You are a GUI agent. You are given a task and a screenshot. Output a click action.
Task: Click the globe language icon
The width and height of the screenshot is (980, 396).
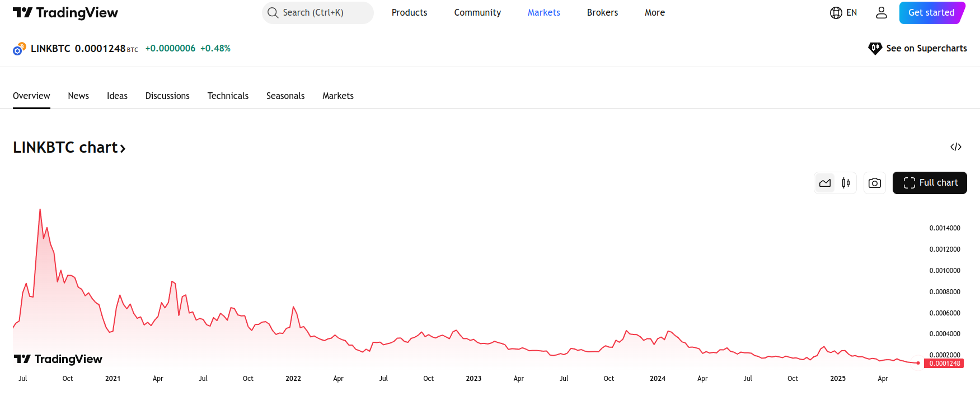tap(836, 13)
